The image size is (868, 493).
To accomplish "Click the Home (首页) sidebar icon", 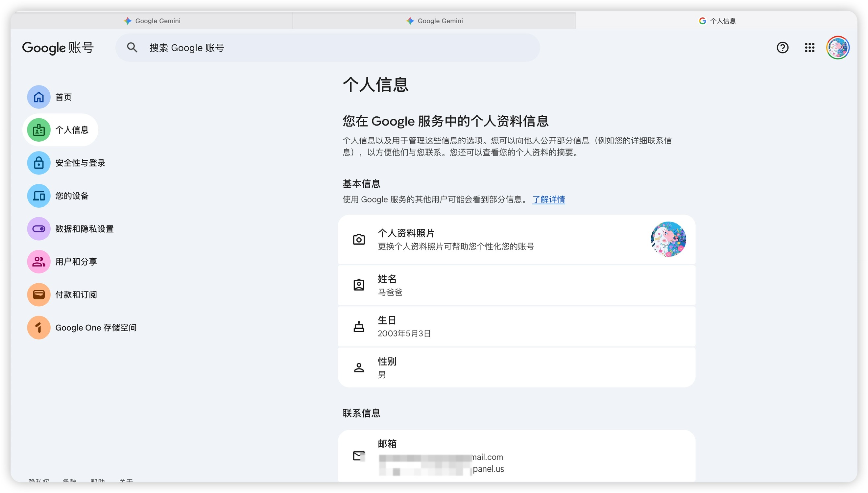I will tap(38, 97).
